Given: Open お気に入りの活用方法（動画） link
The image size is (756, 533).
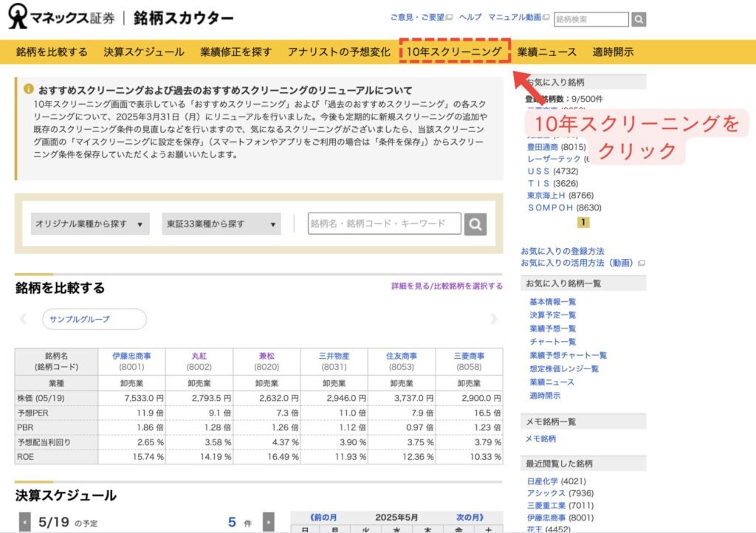Looking at the screenshot, I should [577, 263].
